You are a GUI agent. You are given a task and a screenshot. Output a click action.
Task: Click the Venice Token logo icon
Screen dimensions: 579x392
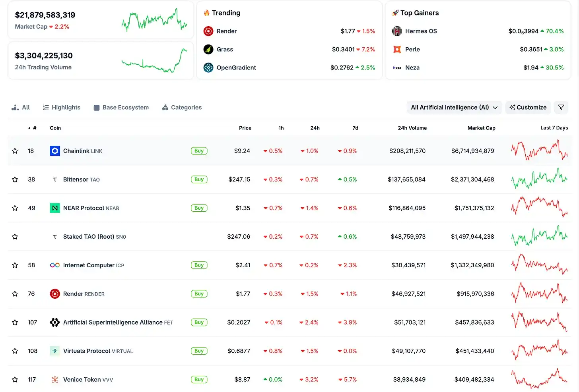[x=55, y=380]
